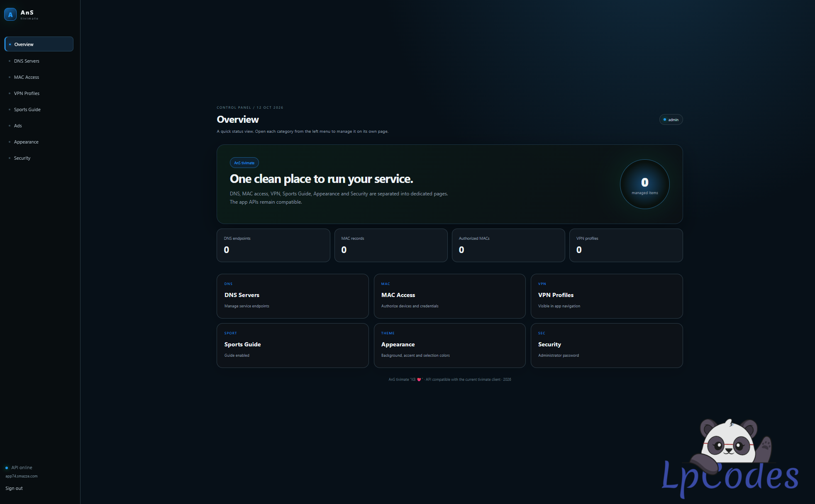Open the Appearance card
This screenshot has height=504, width=815.
click(449, 345)
